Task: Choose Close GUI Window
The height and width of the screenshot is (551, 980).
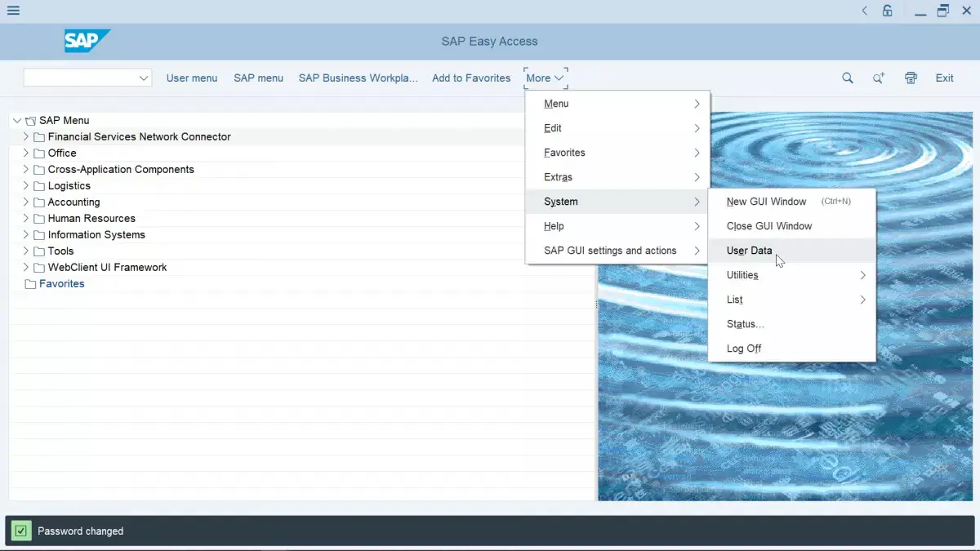Action: pyautogui.click(x=791, y=226)
